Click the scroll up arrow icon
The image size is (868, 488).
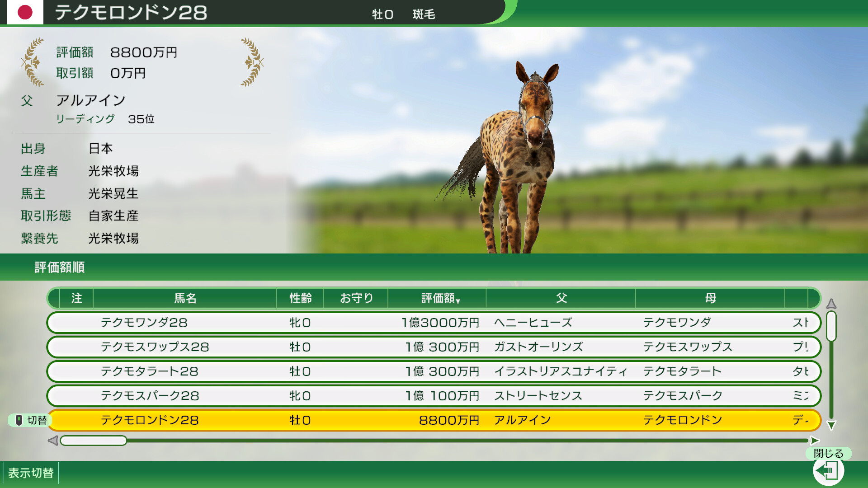coord(831,304)
